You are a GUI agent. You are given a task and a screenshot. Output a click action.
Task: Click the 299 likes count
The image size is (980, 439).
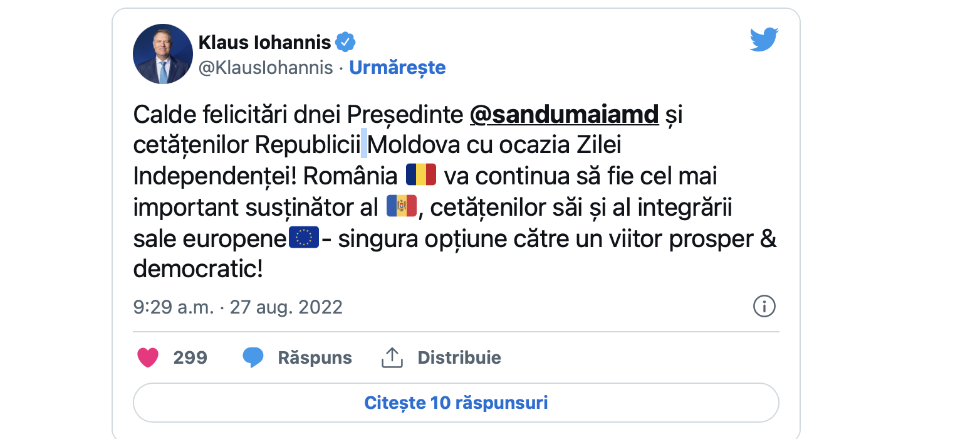pyautogui.click(x=190, y=358)
